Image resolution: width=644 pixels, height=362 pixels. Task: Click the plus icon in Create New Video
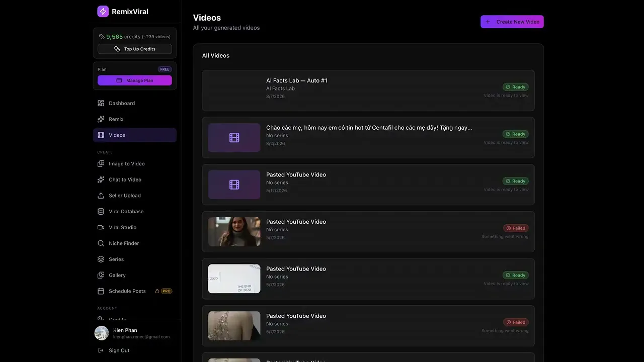coord(488,22)
